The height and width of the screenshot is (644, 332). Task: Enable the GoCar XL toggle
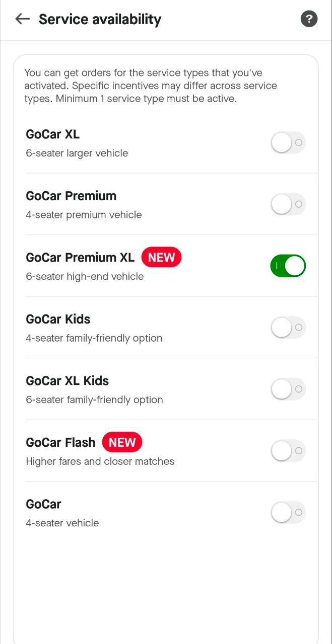288,142
